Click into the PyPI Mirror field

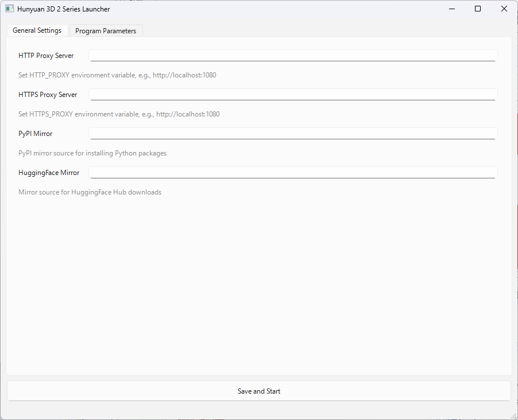click(x=293, y=134)
